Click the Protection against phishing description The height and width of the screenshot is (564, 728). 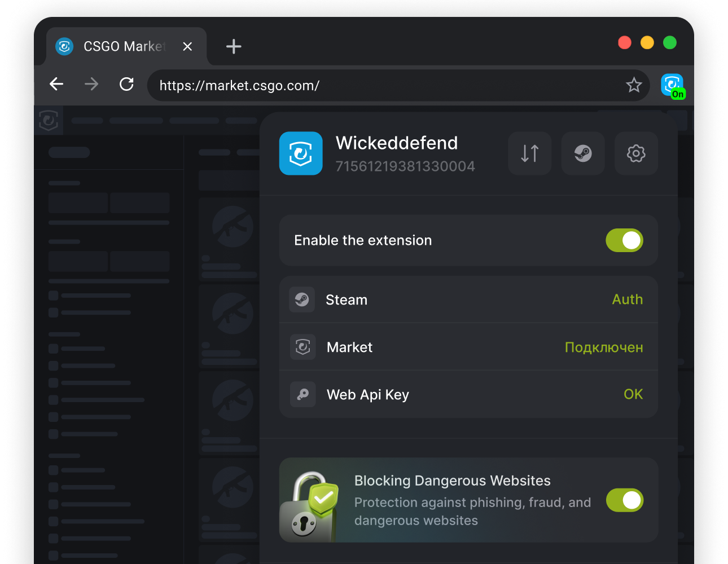pyautogui.click(x=473, y=512)
